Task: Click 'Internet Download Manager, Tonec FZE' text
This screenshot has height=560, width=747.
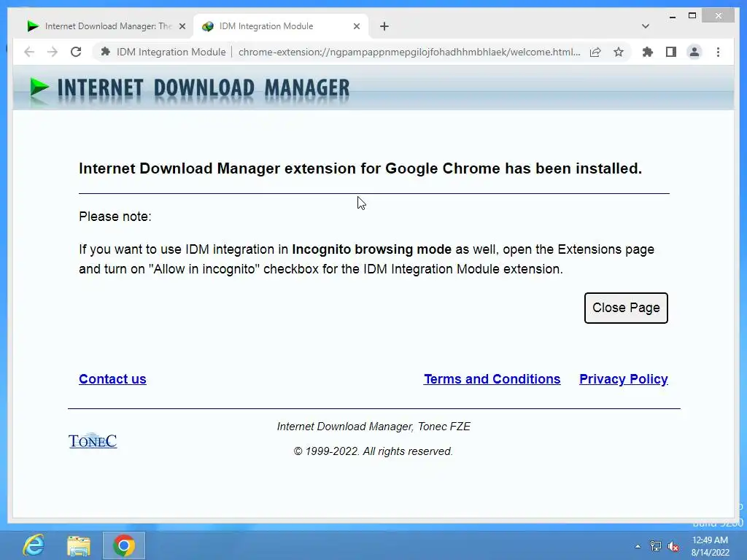Action: coord(373,427)
